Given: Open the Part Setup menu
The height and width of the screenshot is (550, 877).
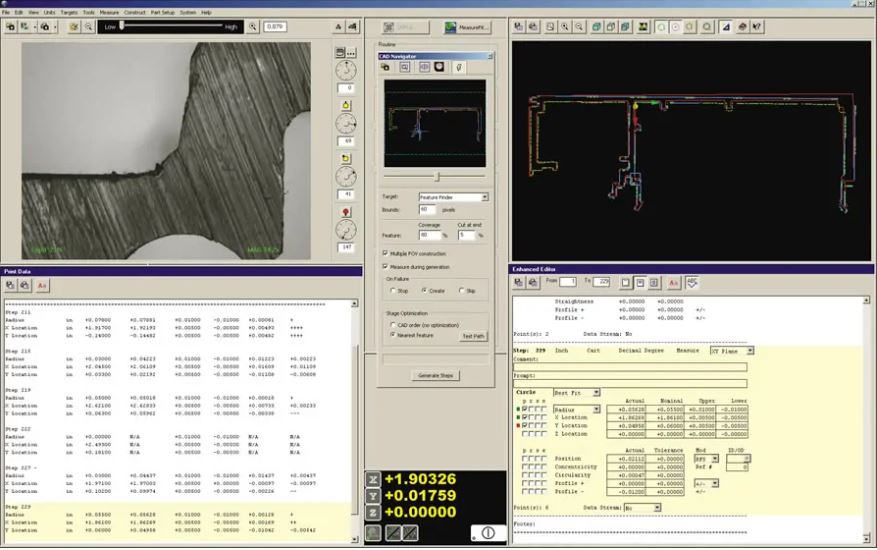Looking at the screenshot, I should click(161, 12).
